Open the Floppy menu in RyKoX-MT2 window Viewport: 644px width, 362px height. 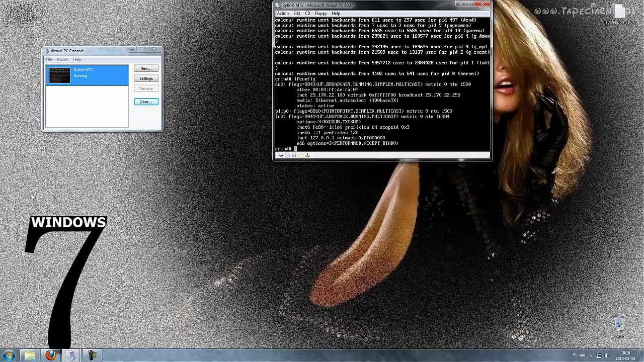(x=321, y=14)
